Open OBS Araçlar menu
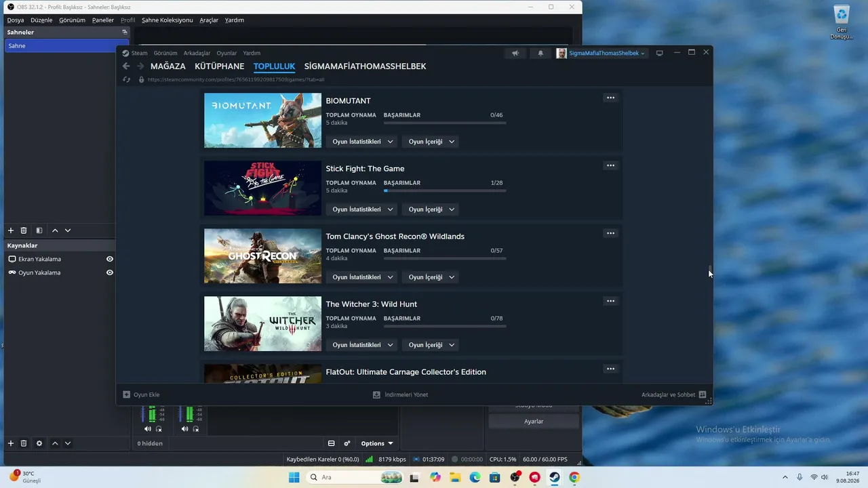 [209, 20]
